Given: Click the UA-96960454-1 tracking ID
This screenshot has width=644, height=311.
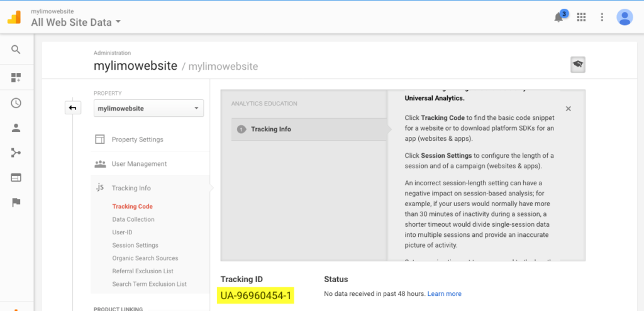Looking at the screenshot, I should (255, 295).
